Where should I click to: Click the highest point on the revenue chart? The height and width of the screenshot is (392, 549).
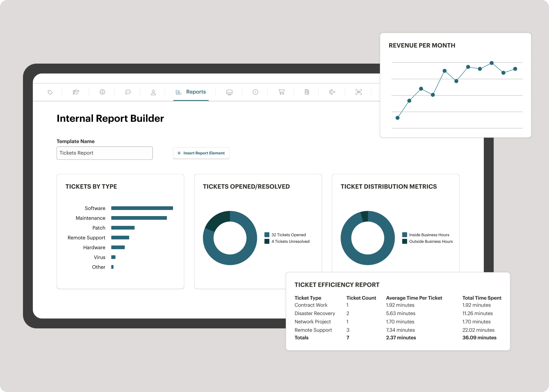pyautogui.click(x=492, y=63)
